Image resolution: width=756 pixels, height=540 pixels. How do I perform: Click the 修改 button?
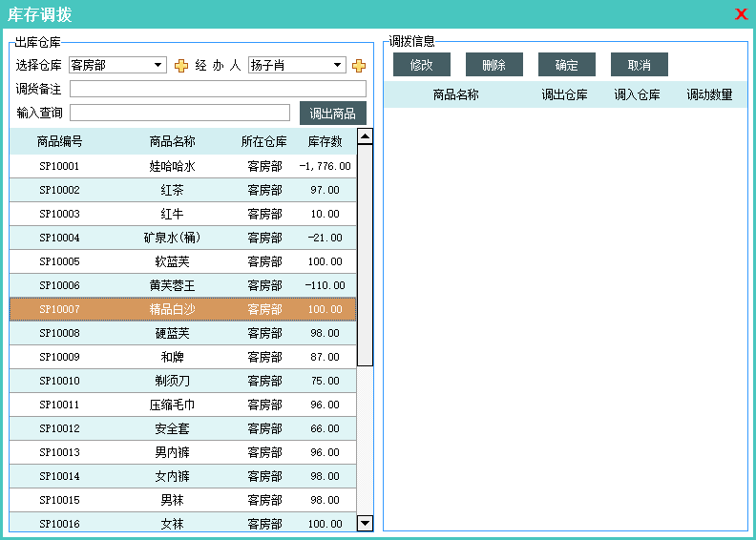[x=421, y=65]
